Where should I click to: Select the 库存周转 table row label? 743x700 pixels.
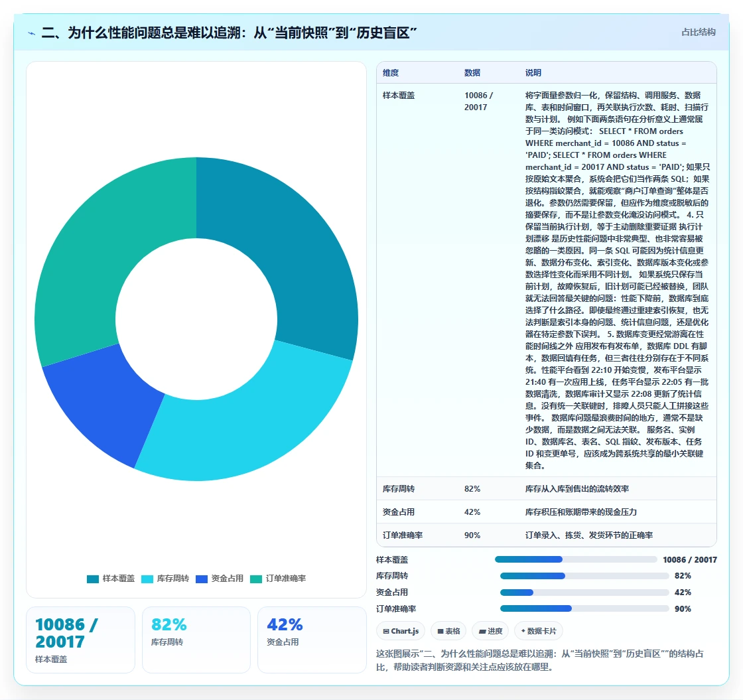pyautogui.click(x=399, y=488)
